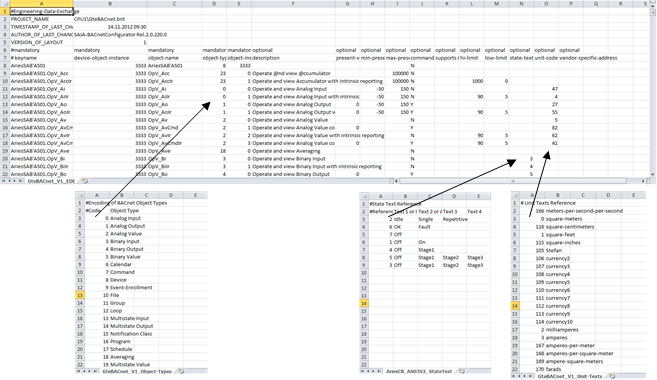Screen dimensions: 657x380
Task: Select row 8 header in EDE sheet
Action: coord(5,66)
